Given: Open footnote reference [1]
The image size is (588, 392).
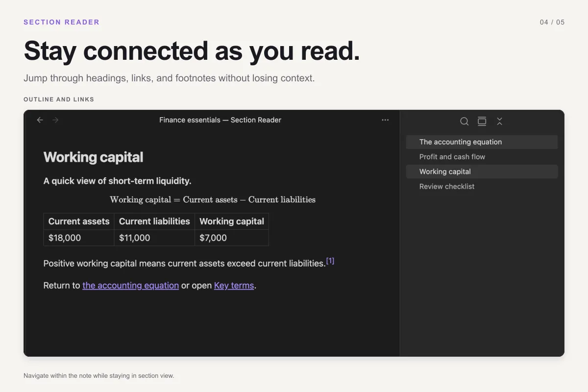Looking at the screenshot, I should (x=330, y=261).
